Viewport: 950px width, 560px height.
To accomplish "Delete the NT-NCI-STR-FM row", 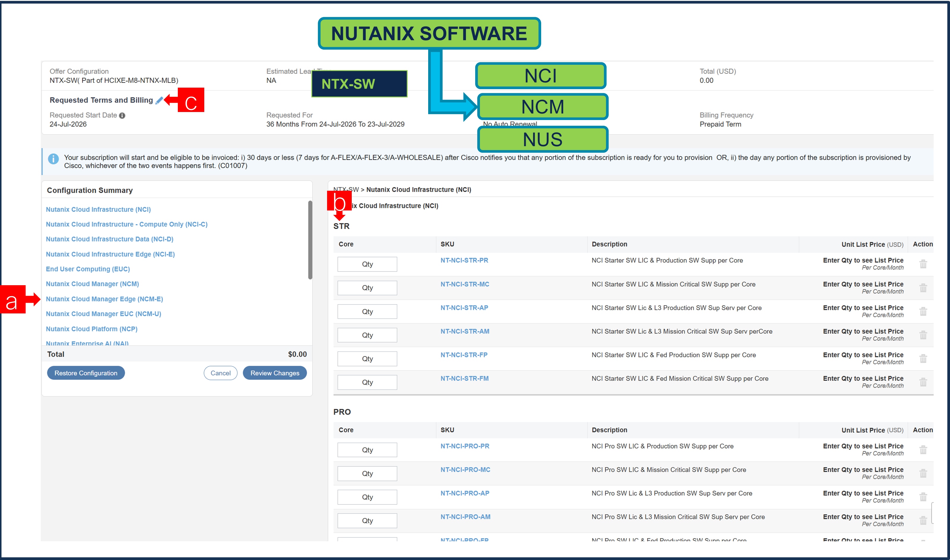I will (923, 382).
